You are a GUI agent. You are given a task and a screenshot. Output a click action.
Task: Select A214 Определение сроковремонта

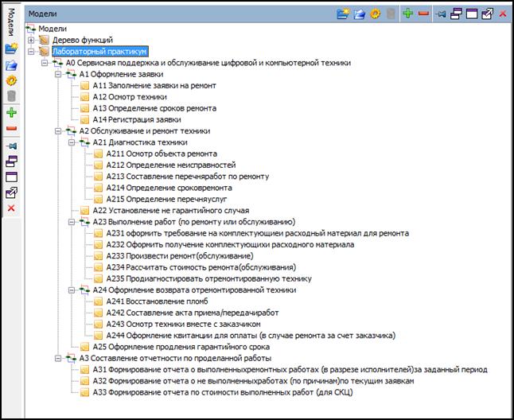(169, 188)
